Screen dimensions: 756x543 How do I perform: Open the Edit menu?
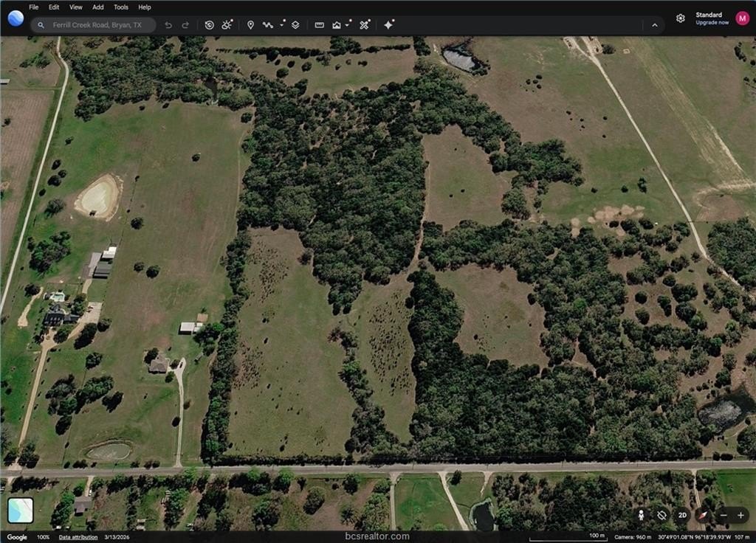click(x=54, y=7)
